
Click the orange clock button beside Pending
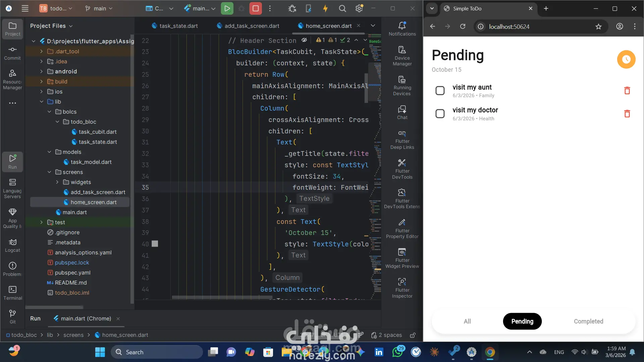pos(626,59)
